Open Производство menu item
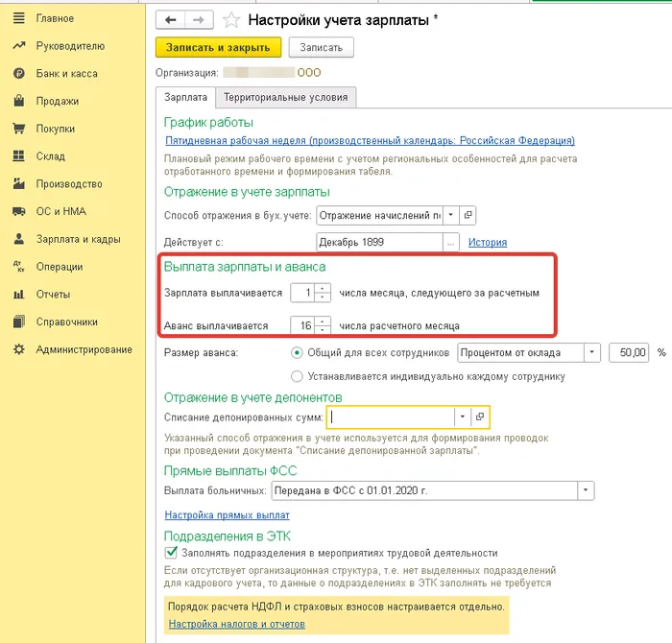The height and width of the screenshot is (643, 672). point(69,183)
